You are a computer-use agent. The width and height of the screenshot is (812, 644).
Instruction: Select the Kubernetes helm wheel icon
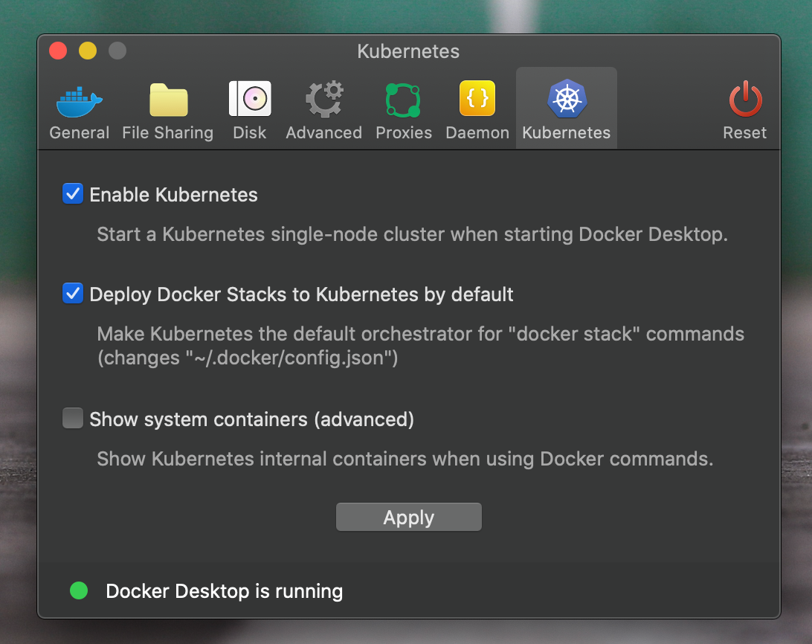(x=567, y=98)
